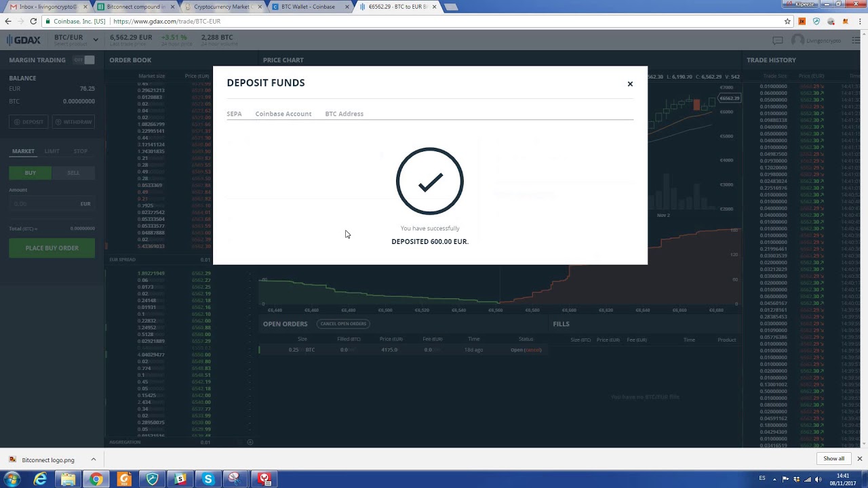
Task: Open the Coinbase Account deposit tab
Action: coord(283,114)
